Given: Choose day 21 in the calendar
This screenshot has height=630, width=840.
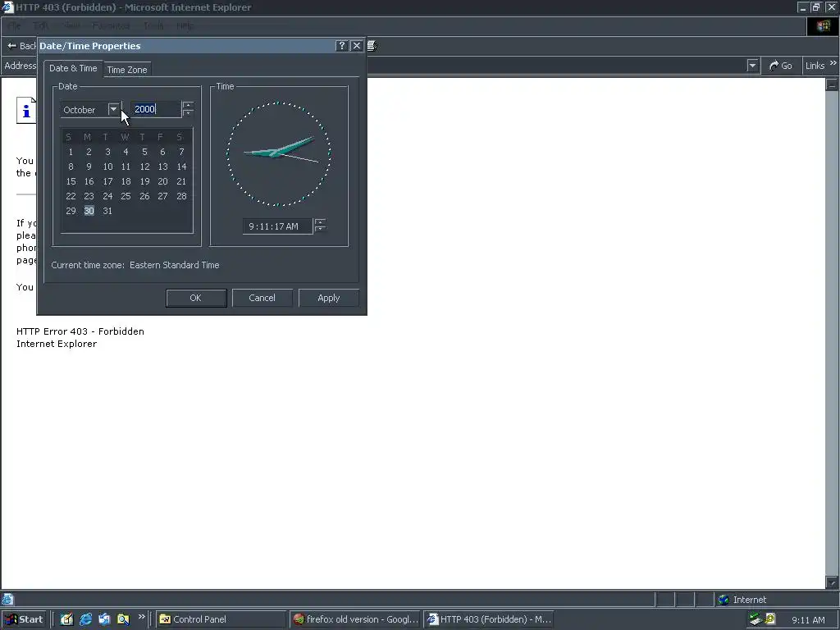Looking at the screenshot, I should click(181, 181).
